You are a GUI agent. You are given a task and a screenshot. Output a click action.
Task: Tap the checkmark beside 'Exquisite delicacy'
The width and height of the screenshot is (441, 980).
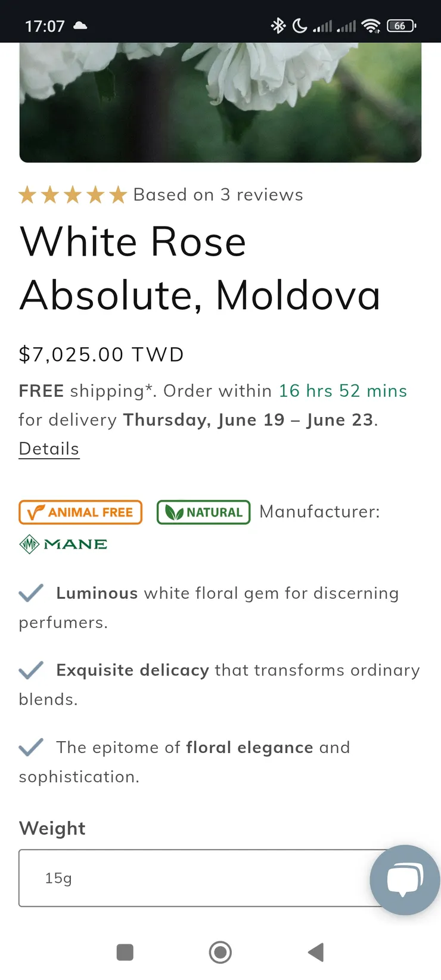(31, 670)
